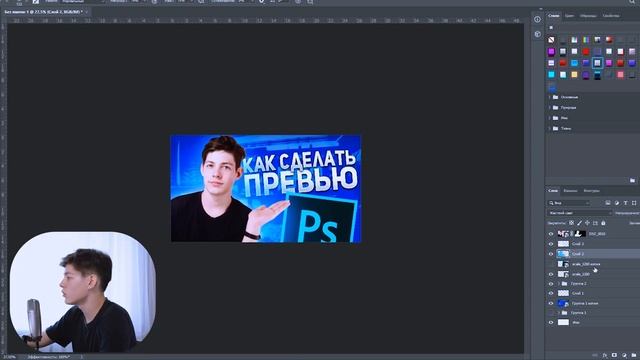
Task: Open the second collapsed dock icon below Info
Action: tap(537, 34)
